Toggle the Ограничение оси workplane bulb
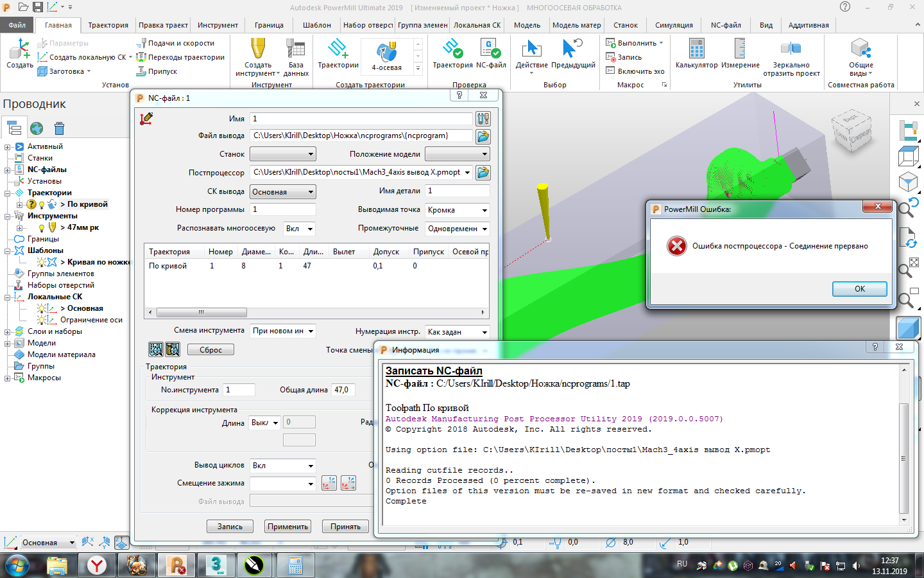This screenshot has height=578, width=924. [42, 320]
